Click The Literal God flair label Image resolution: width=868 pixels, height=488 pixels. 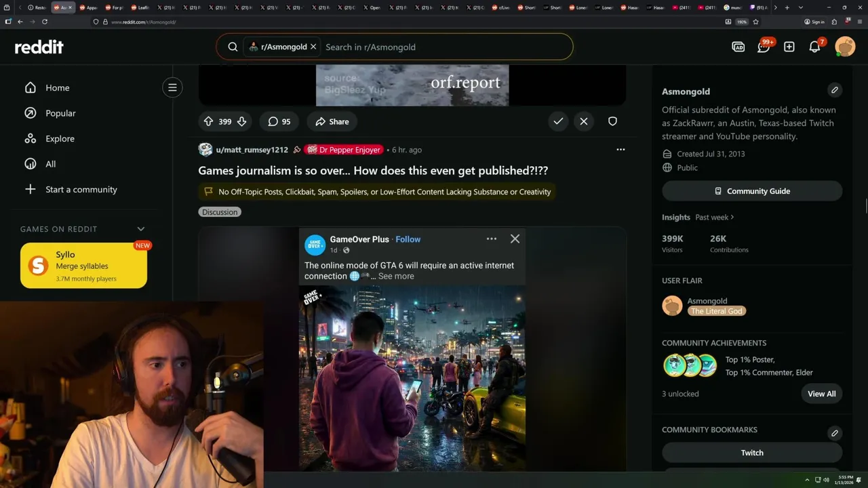717,311
